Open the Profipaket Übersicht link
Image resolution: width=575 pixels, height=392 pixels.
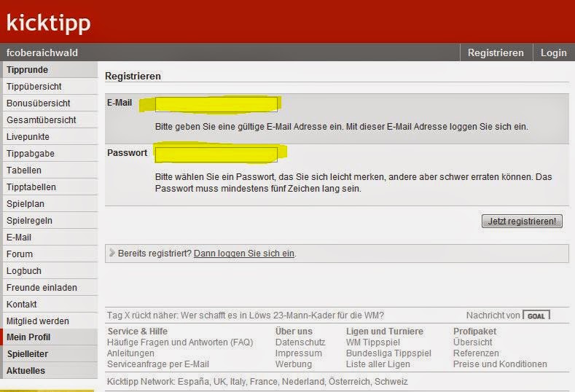click(473, 342)
